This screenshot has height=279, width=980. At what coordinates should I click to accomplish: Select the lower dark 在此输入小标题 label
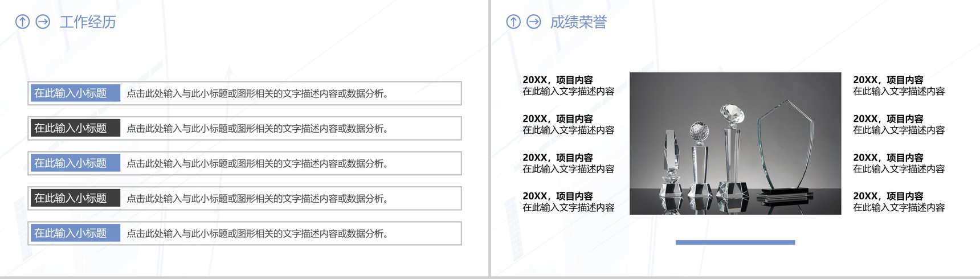coord(75,198)
